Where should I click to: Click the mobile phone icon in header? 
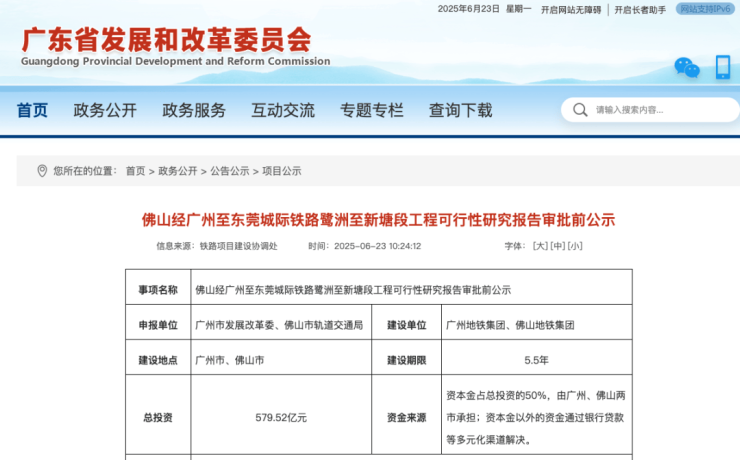723,67
